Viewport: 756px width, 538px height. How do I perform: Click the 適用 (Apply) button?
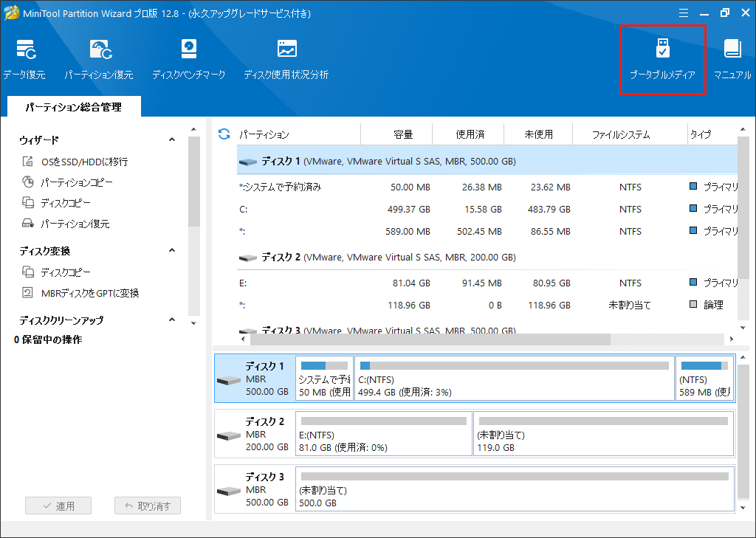click(58, 506)
